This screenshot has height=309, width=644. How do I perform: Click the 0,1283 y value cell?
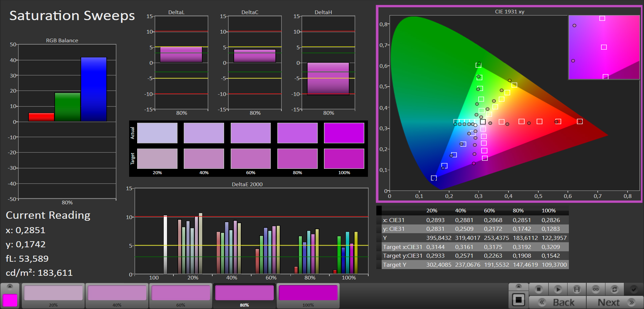click(551, 229)
